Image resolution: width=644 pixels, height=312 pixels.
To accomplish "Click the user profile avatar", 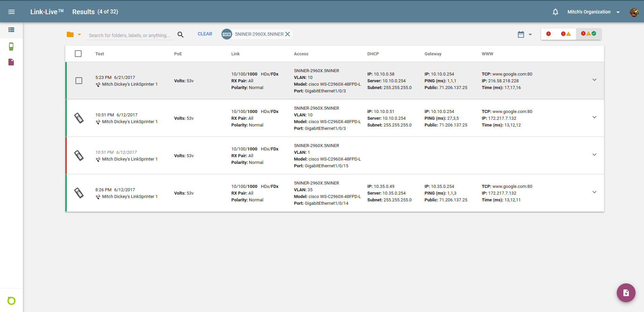I will pos(634,12).
